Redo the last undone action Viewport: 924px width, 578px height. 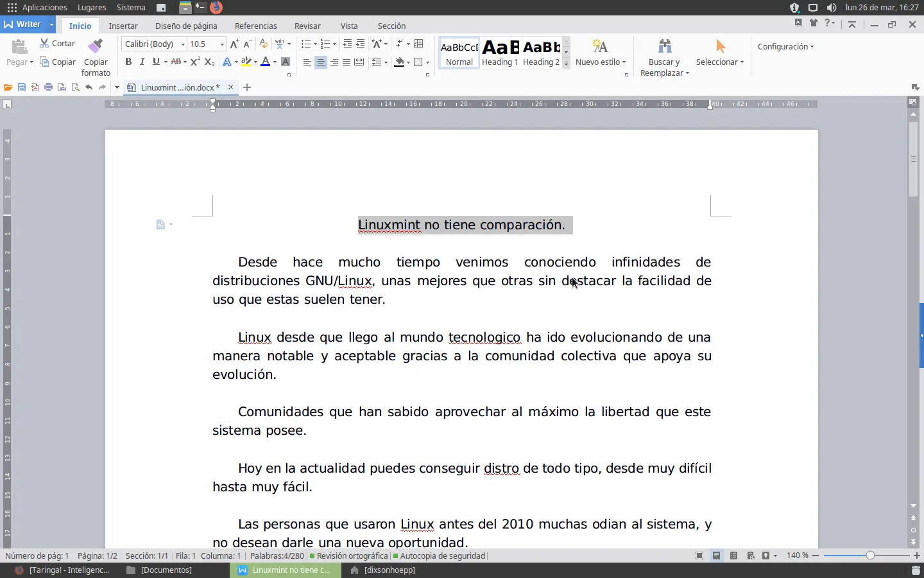pos(102,87)
